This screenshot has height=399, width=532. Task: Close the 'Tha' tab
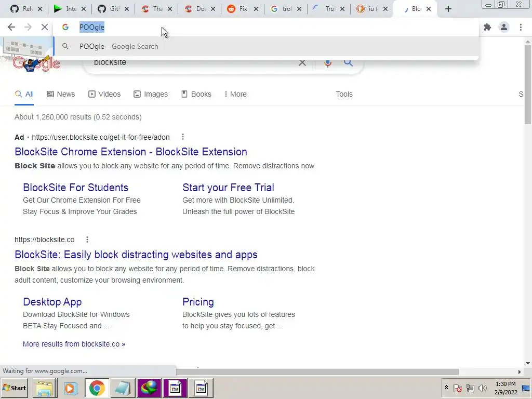coord(170,9)
